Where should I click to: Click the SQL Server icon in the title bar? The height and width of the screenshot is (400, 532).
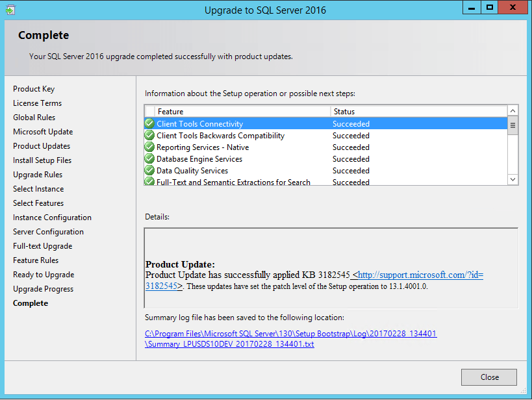click(10, 9)
